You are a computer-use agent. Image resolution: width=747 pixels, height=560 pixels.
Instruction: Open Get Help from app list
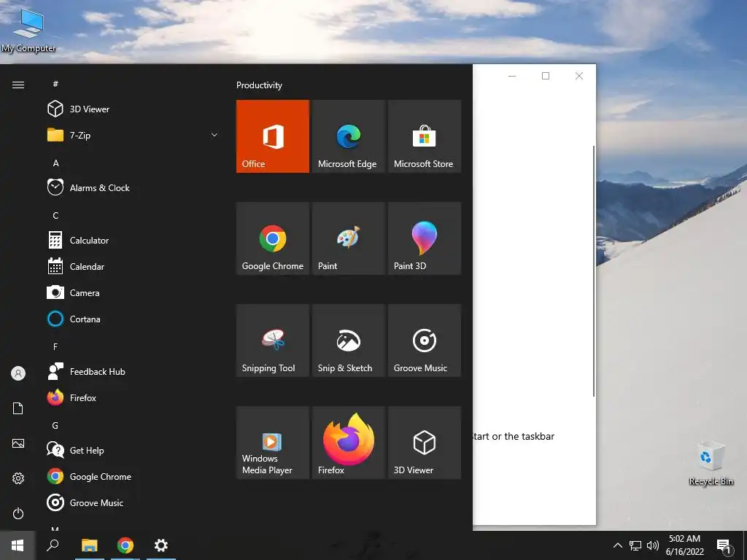[133, 451]
